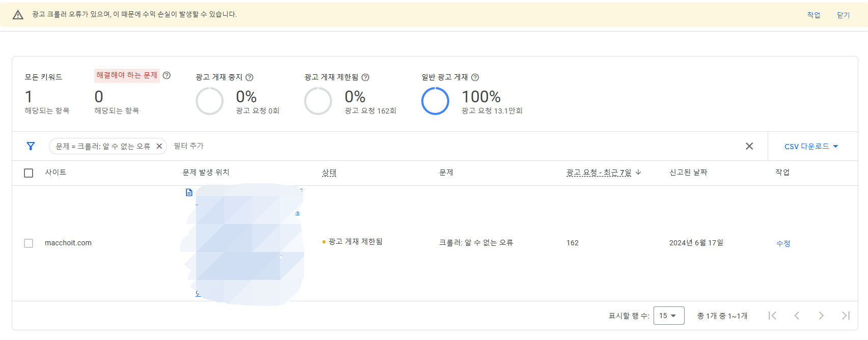The image size is (868, 340).
Task: Click 수정 link for macchoit.com row
Action: pos(783,243)
